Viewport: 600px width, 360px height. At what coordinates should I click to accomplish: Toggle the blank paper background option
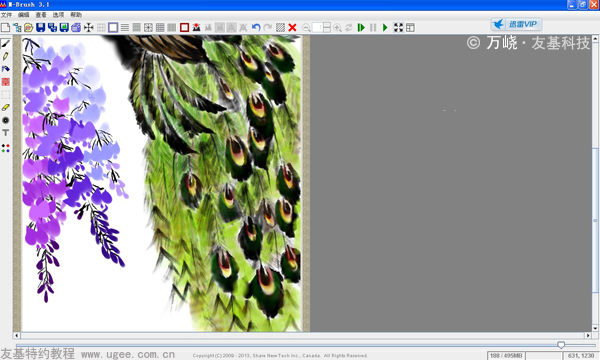coord(113,28)
